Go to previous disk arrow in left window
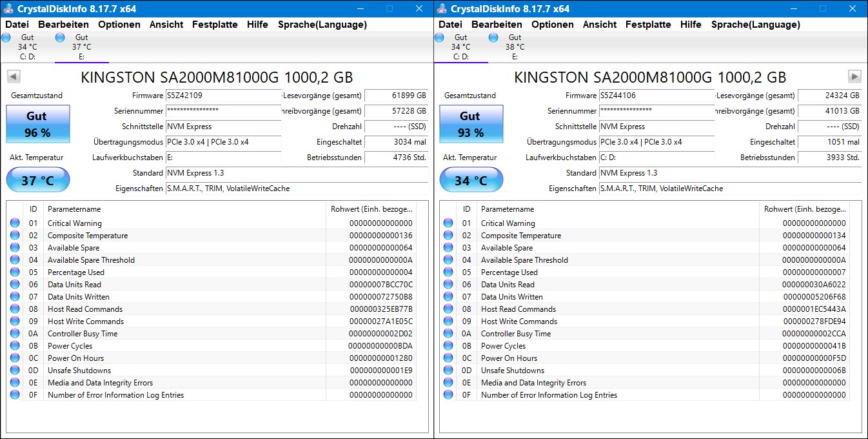Screen dimensions: 868x439 14,77
